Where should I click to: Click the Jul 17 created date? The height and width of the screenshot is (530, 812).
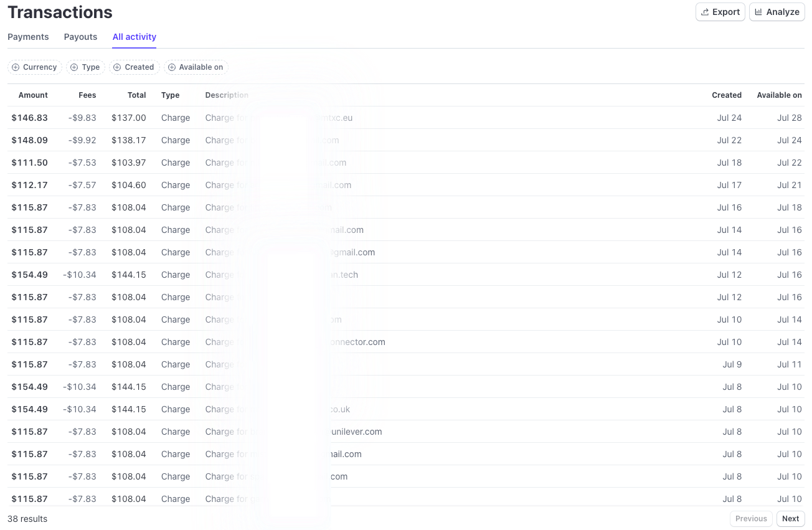point(729,185)
